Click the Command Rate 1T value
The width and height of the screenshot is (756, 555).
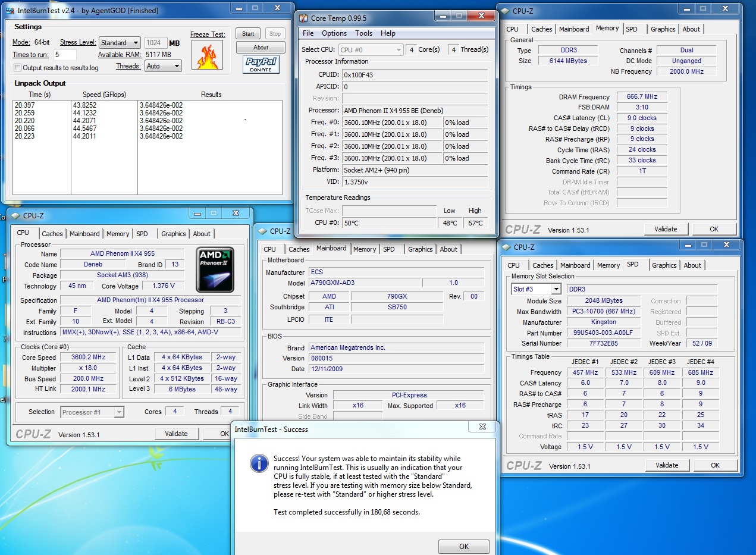point(641,171)
